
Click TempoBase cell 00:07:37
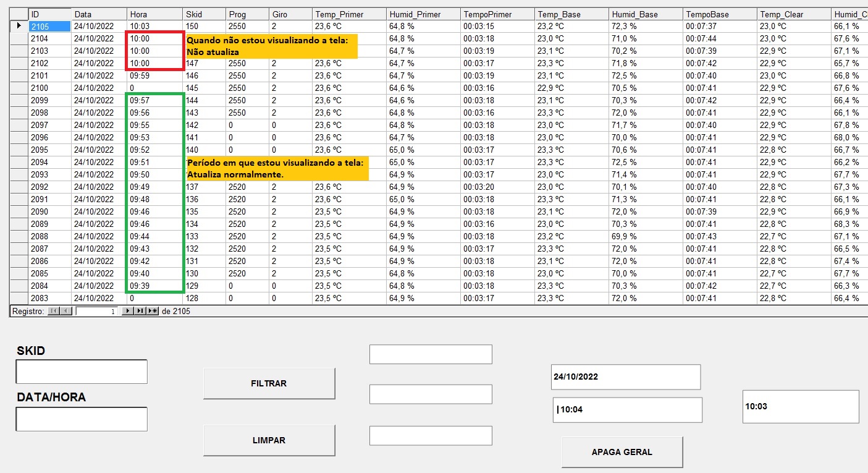(x=720, y=26)
